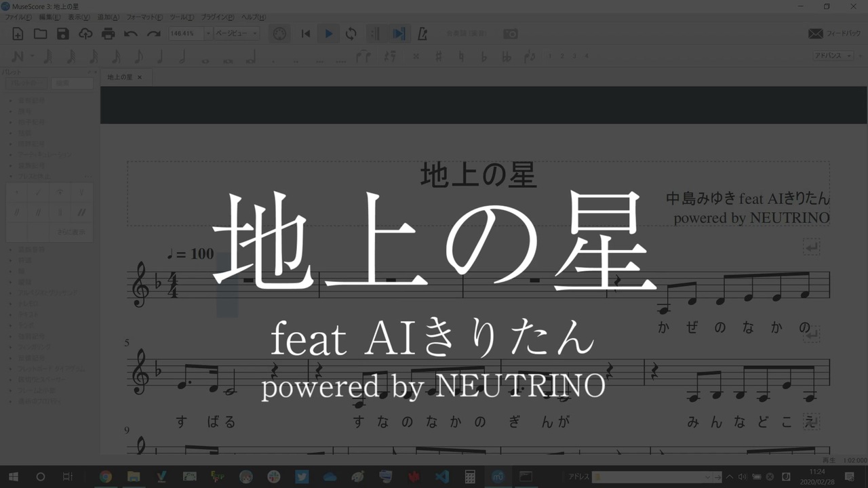Image resolution: width=868 pixels, height=488 pixels.
Task: Open the ヘルプ menu
Action: click(253, 17)
